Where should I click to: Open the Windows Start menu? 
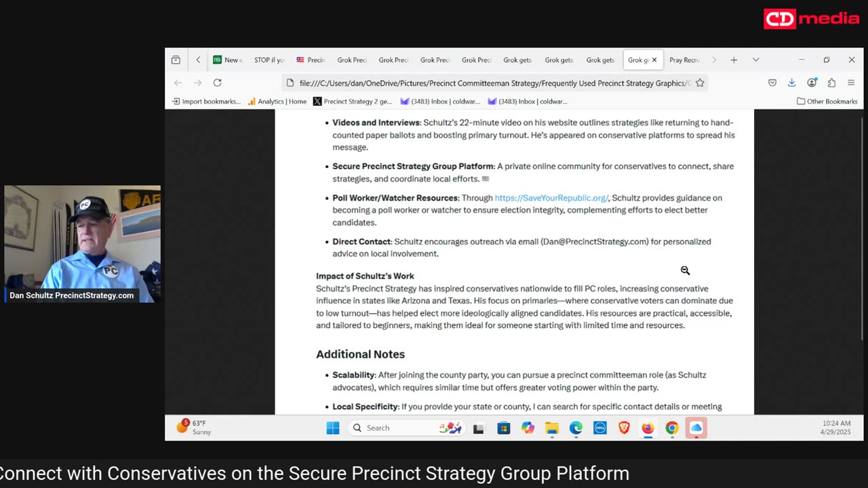[332, 428]
